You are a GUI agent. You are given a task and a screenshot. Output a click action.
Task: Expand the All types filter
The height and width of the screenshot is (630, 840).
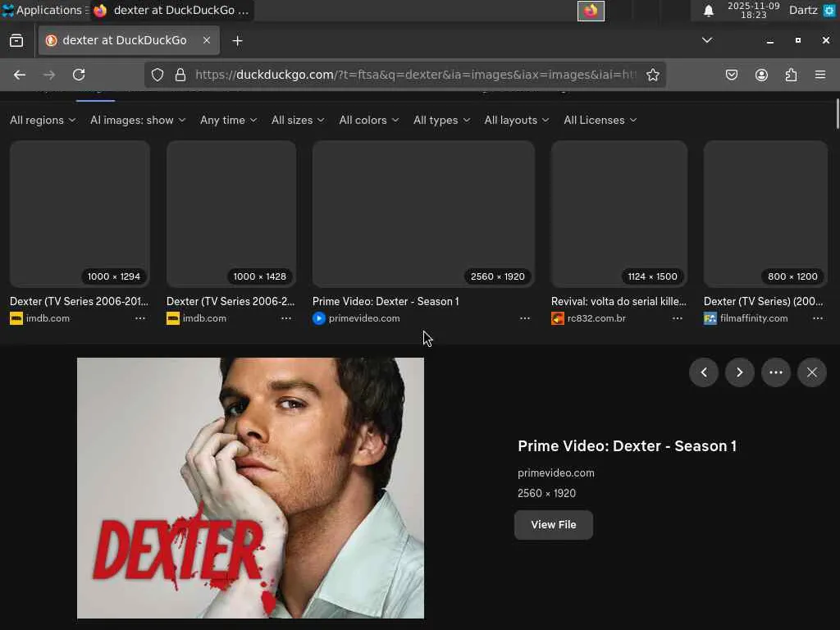[x=441, y=120]
